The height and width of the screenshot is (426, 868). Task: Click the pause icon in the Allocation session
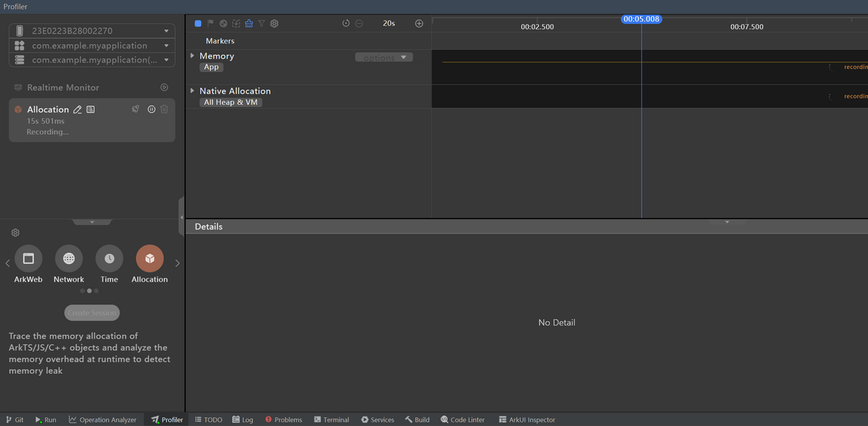coord(152,109)
